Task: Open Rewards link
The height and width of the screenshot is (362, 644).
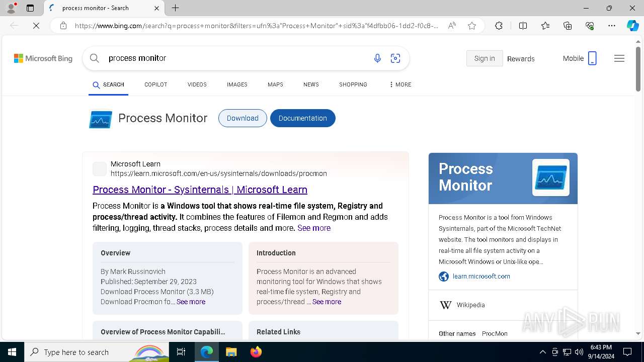Action: pyautogui.click(x=521, y=59)
